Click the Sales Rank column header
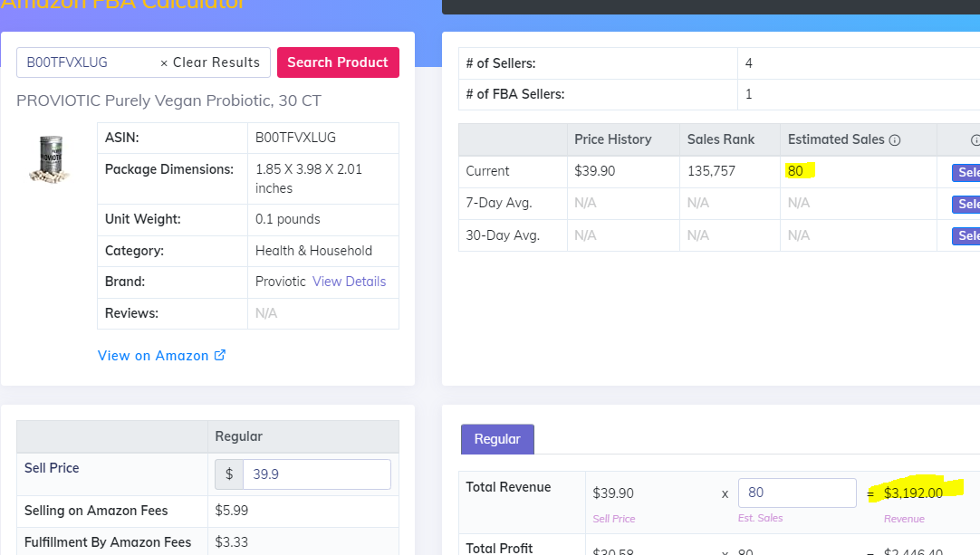 point(721,139)
